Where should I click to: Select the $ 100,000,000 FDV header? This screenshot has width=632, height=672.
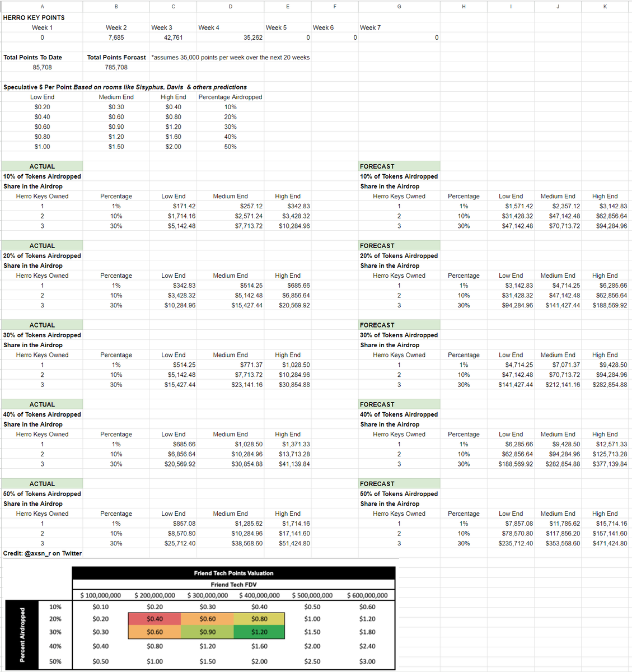[101, 595]
